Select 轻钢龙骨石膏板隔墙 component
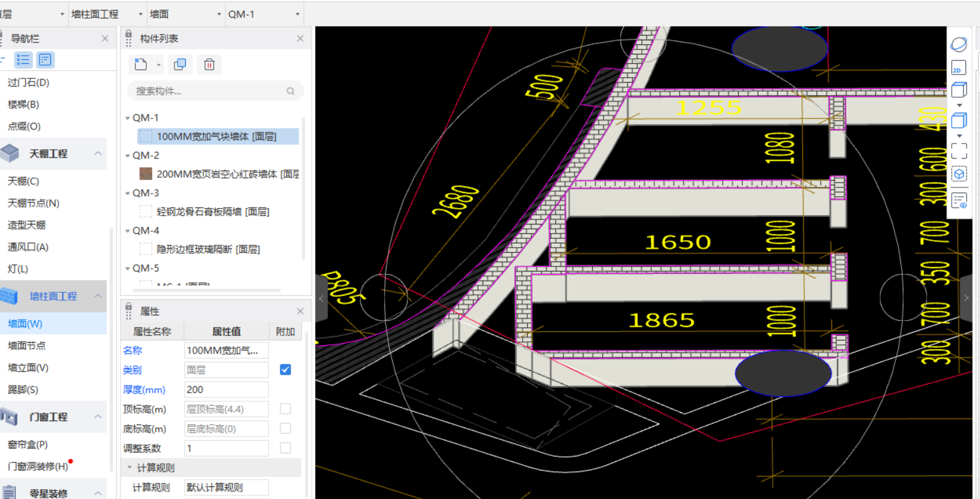Screen dimensions: 980x499 tap(213, 211)
